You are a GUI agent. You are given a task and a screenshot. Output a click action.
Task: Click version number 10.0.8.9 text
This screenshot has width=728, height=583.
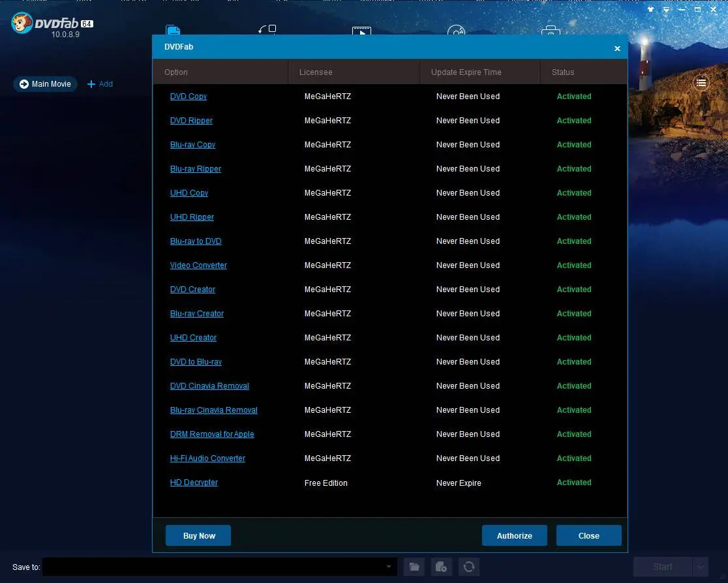click(x=65, y=35)
